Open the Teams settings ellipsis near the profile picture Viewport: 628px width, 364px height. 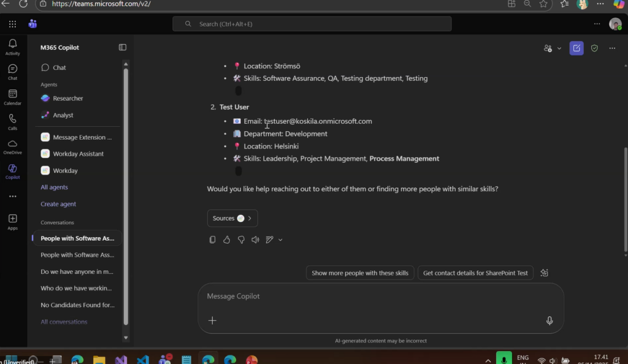click(597, 24)
